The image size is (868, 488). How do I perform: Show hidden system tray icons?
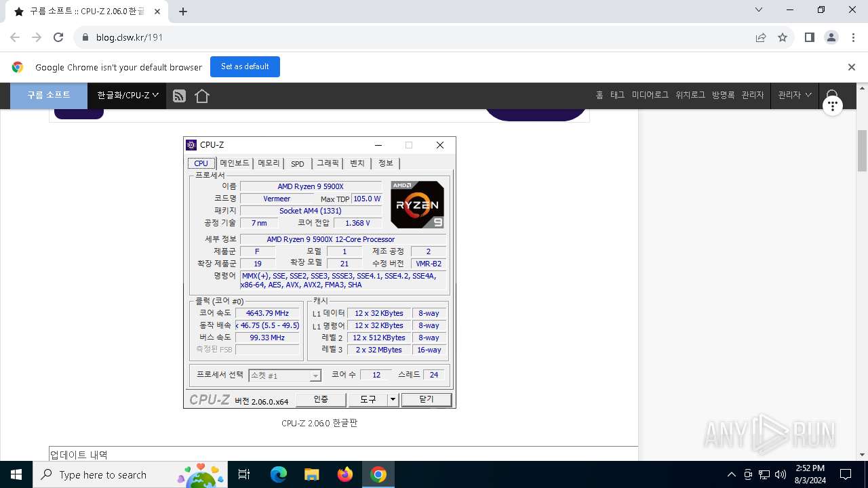(731, 474)
